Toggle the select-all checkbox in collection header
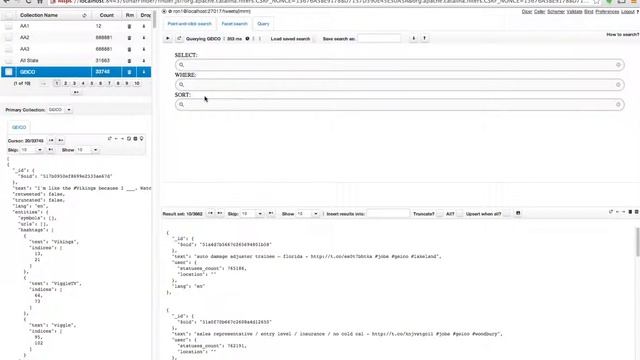Viewport: 640px width, 360px height. pos(9,16)
